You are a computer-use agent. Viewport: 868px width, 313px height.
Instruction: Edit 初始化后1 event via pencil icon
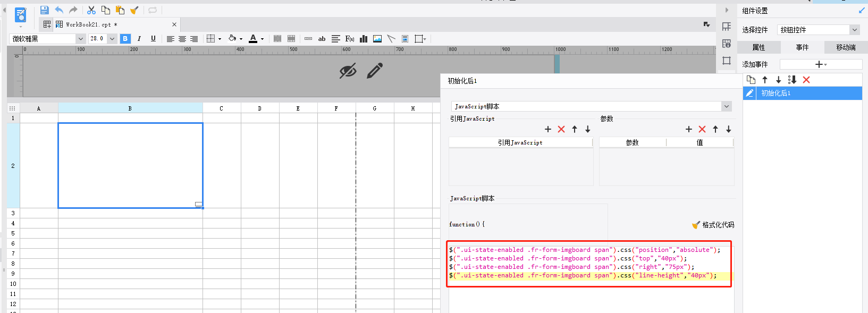coord(749,93)
